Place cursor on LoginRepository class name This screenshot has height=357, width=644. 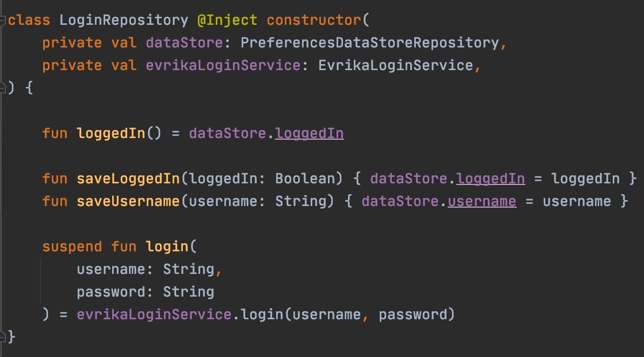click(x=124, y=20)
